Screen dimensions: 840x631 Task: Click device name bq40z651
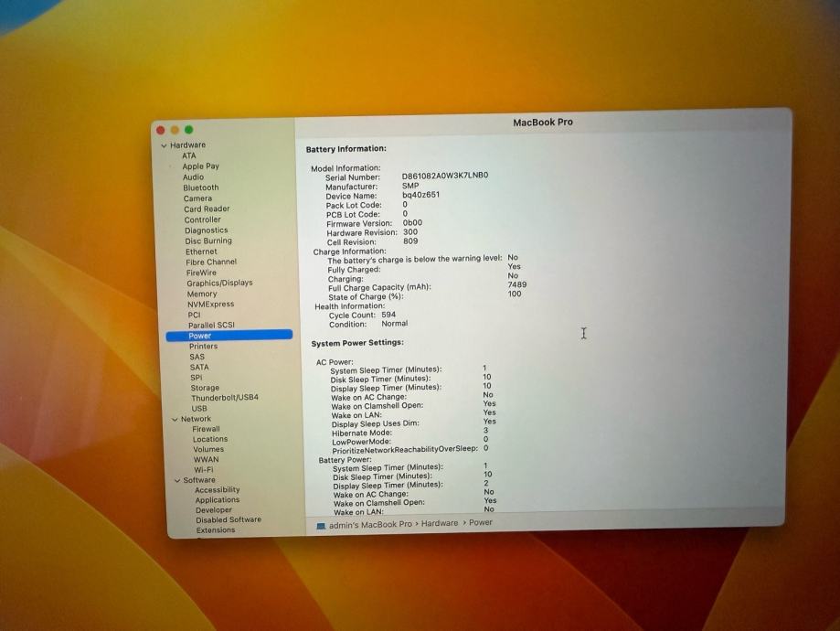(421, 195)
